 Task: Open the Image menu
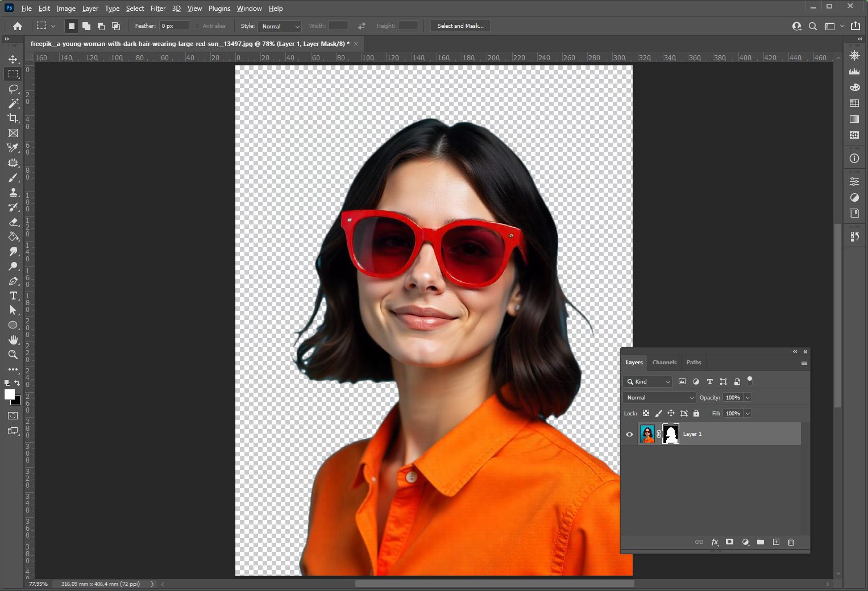tap(66, 9)
